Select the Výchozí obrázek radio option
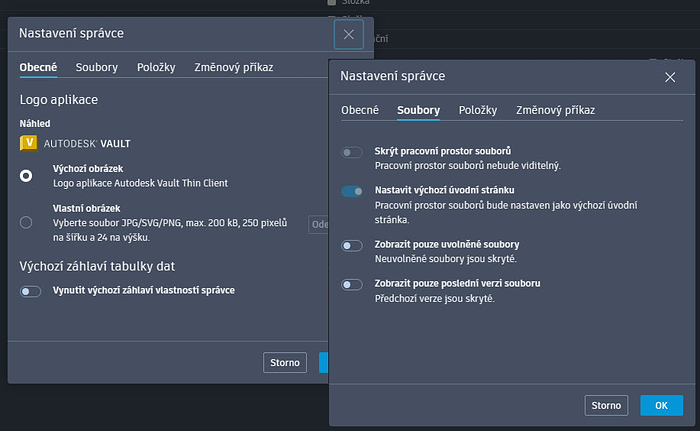The width and height of the screenshot is (700, 431). click(x=26, y=176)
